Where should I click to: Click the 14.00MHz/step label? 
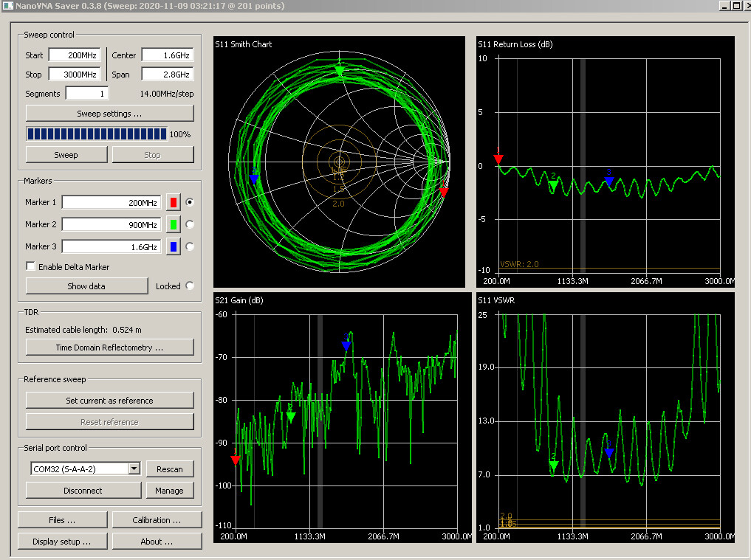point(167,94)
